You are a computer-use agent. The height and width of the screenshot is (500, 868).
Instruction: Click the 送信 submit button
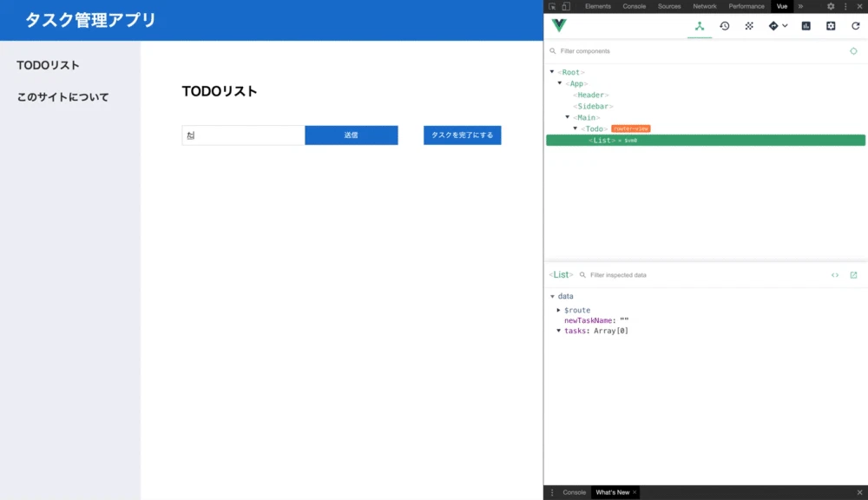pos(351,135)
